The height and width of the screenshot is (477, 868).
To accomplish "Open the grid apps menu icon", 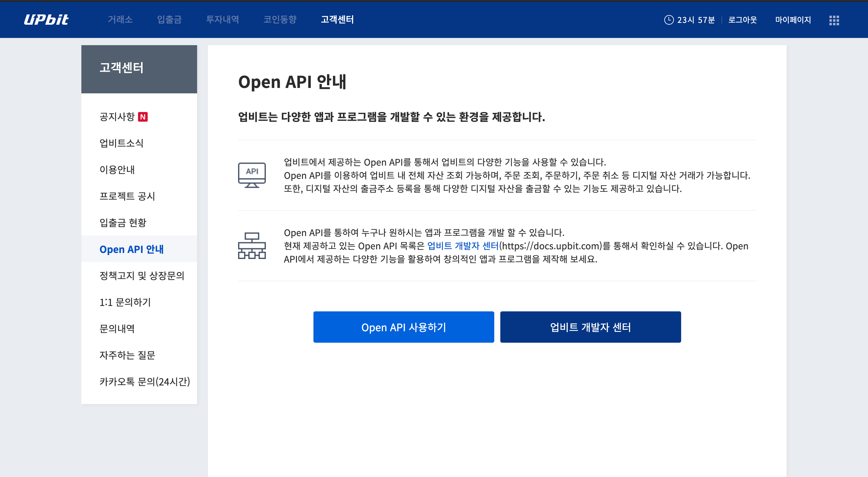I will coord(834,20).
